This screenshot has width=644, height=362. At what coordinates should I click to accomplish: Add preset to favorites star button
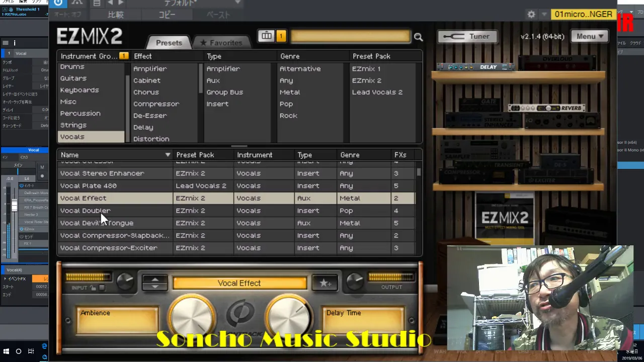[325, 283]
